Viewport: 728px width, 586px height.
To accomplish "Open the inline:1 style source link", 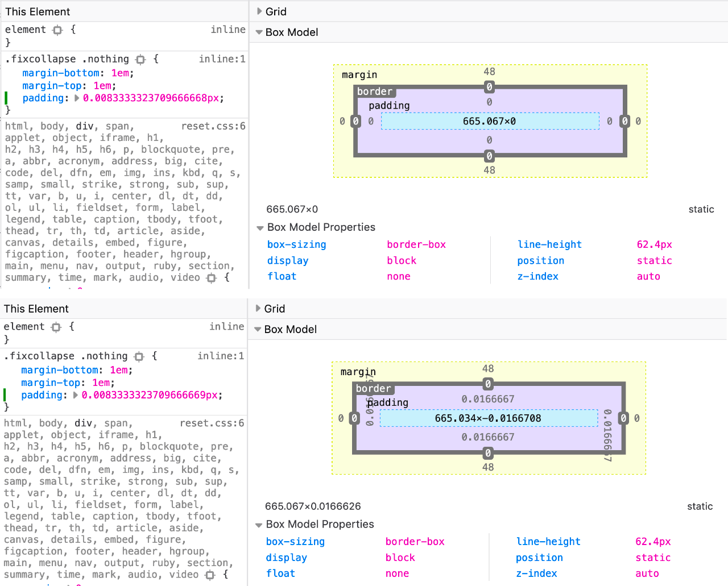I will point(222,59).
